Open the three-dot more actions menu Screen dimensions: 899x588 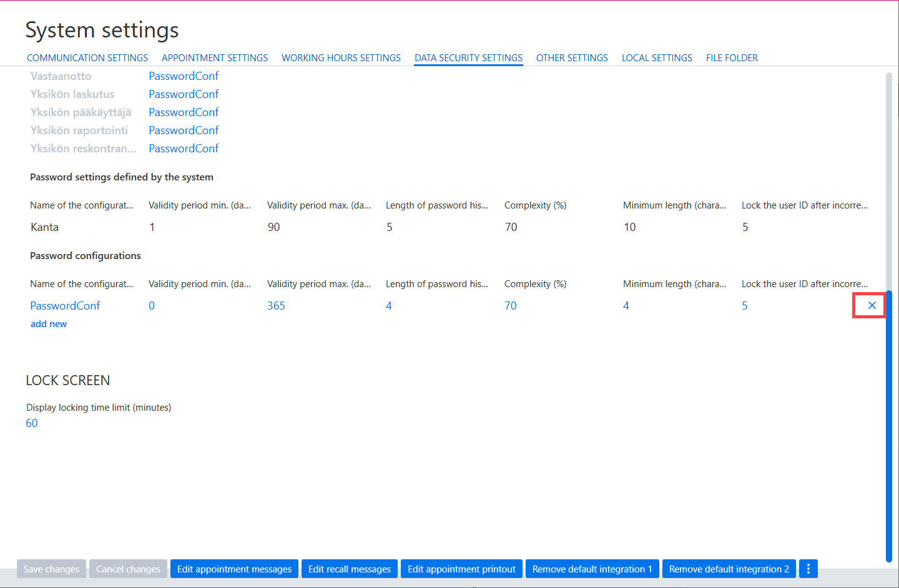(x=808, y=569)
